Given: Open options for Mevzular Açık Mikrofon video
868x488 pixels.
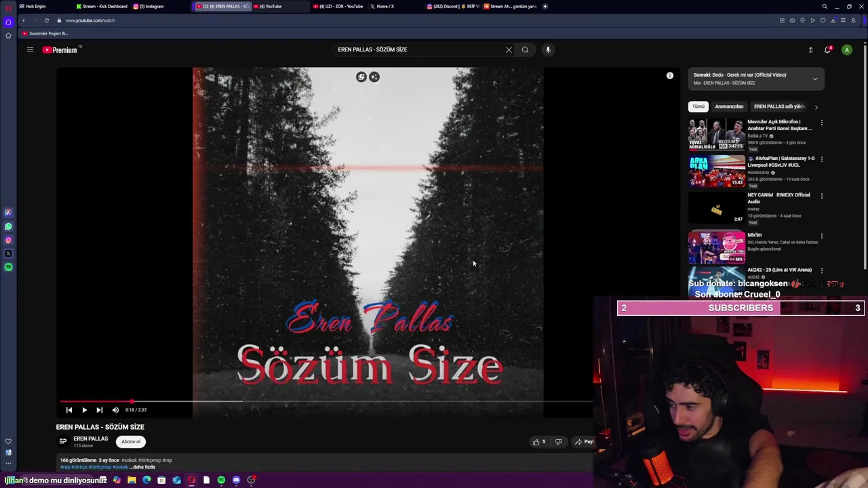Looking at the screenshot, I should 821,123.
